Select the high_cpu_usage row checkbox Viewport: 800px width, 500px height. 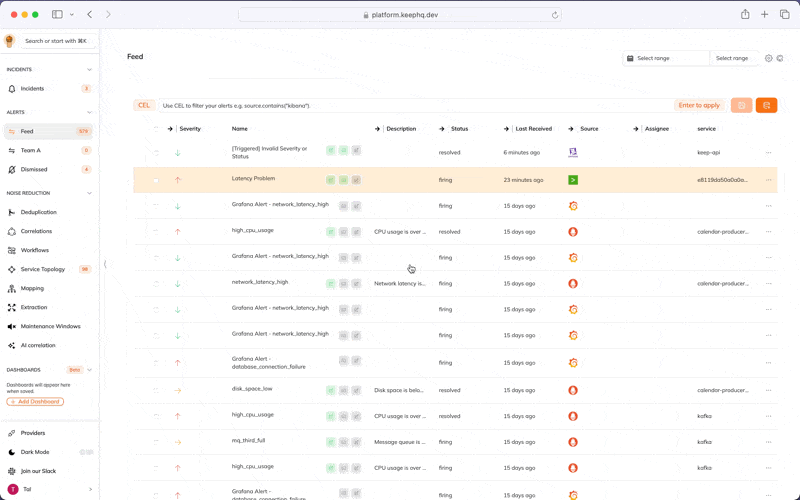click(156, 232)
